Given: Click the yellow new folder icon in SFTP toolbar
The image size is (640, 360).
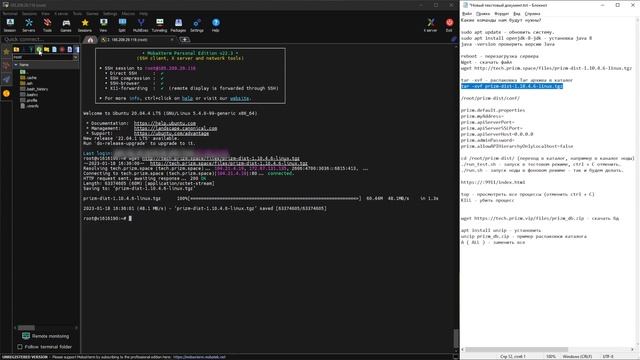Looking at the screenshot, I should coord(47,50).
